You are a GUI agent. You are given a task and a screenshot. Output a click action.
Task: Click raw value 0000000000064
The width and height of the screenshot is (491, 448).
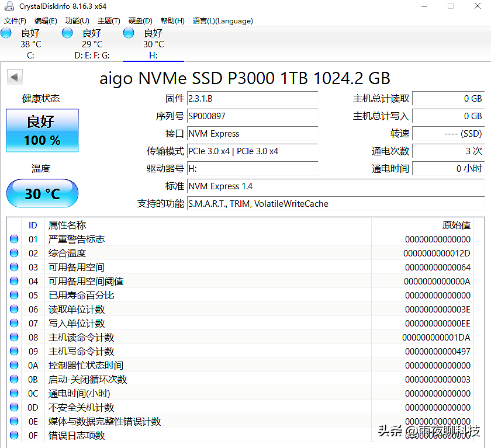pyautogui.click(x=438, y=267)
